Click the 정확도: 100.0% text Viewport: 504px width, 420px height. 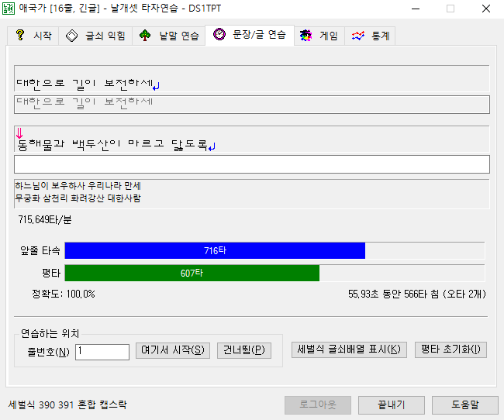pyautogui.click(x=64, y=294)
